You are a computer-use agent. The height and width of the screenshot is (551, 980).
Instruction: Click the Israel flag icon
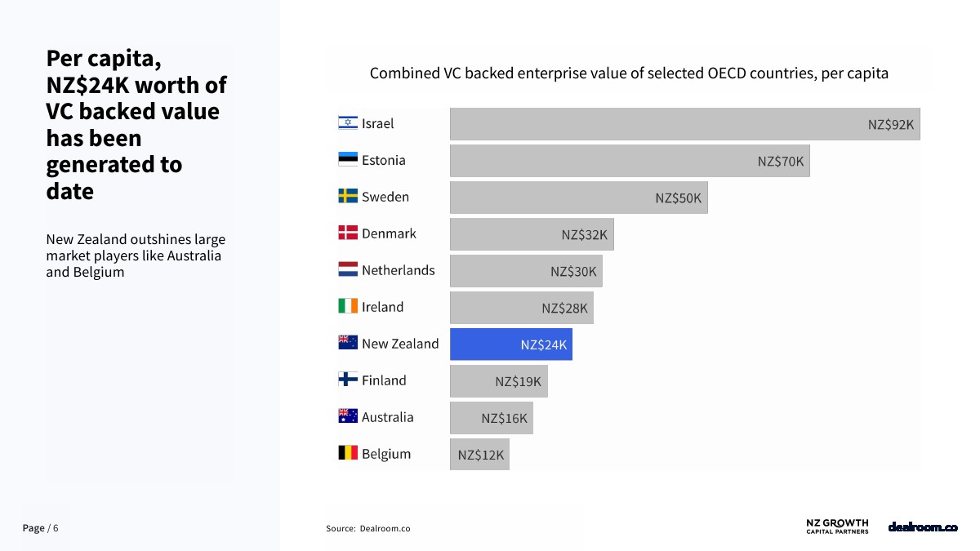point(348,123)
